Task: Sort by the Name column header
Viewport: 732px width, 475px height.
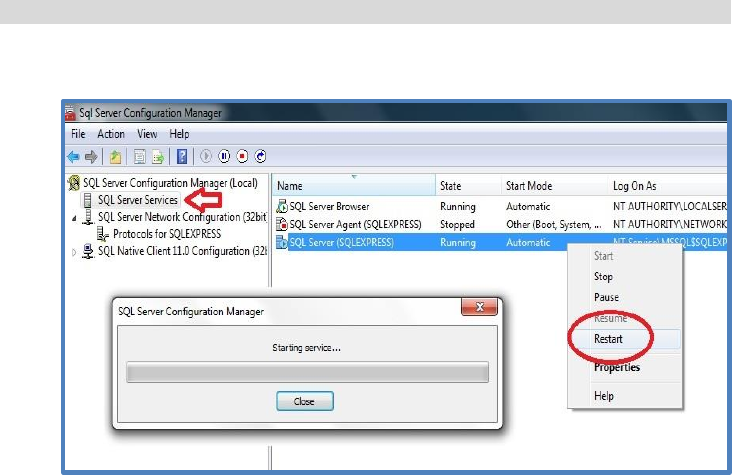Action: click(x=354, y=186)
